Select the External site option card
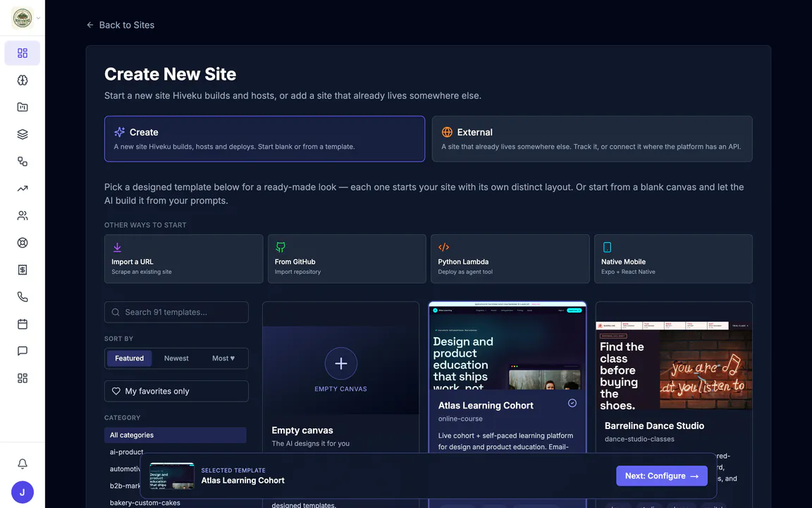Image resolution: width=812 pixels, height=508 pixels. [x=592, y=139]
